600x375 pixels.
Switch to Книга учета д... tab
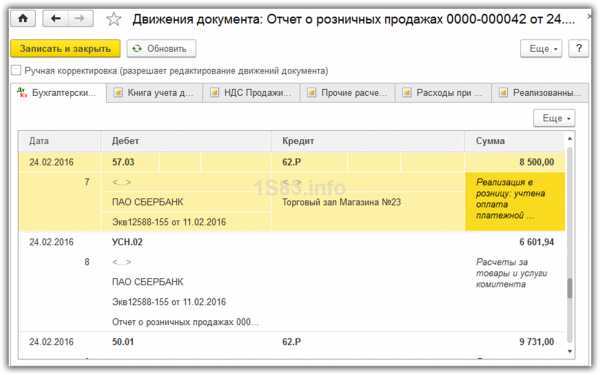[x=155, y=93]
